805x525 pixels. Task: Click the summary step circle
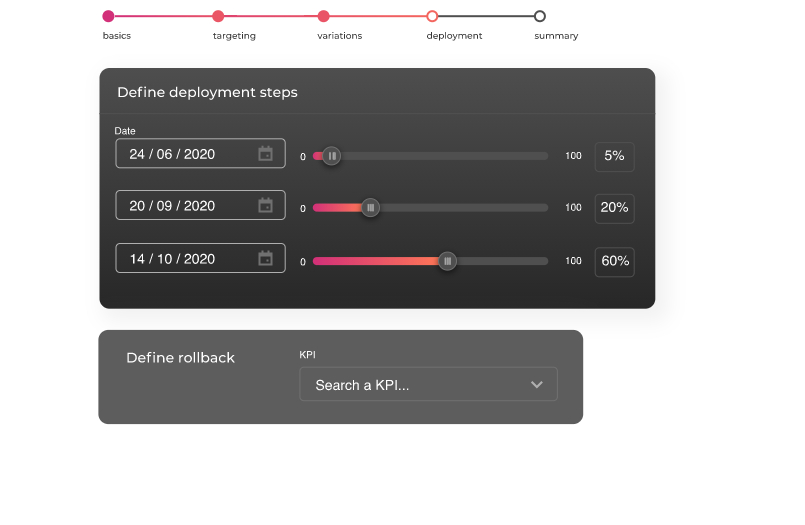click(540, 16)
